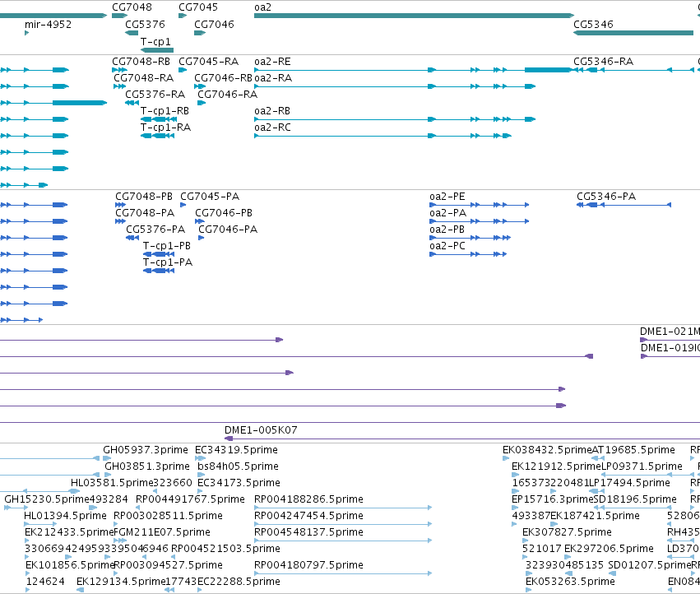Viewport: 700px width, 594px height.
Task: Select the oa2-PC protein label
Action: [x=447, y=246]
